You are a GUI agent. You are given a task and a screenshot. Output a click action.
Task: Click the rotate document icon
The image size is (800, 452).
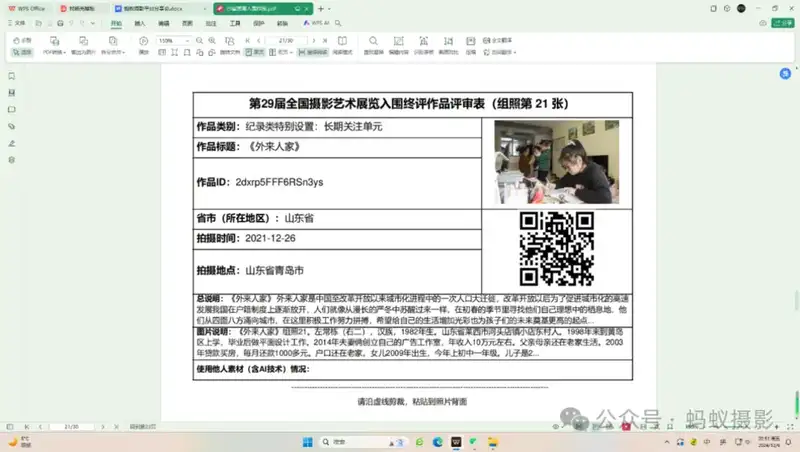pos(230,40)
